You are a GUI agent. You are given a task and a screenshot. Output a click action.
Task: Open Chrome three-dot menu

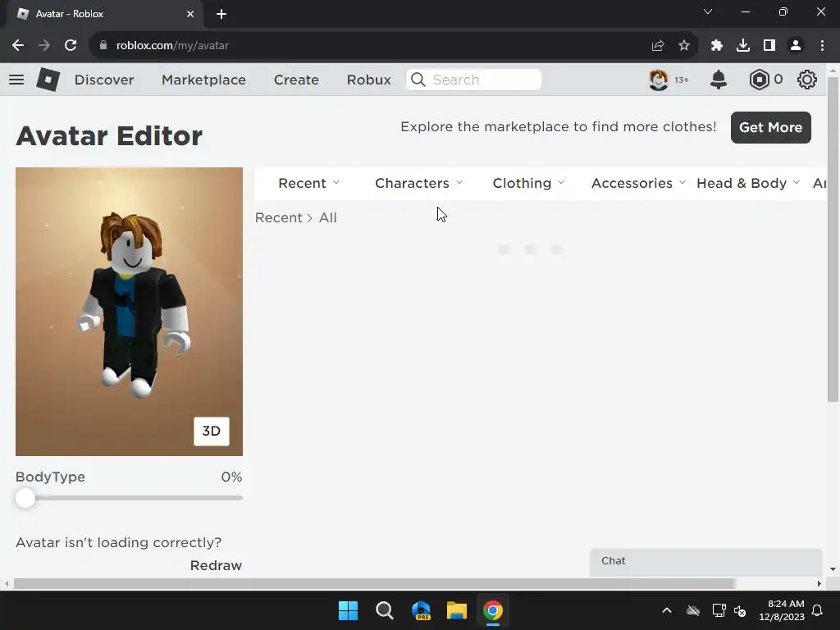pos(822,46)
